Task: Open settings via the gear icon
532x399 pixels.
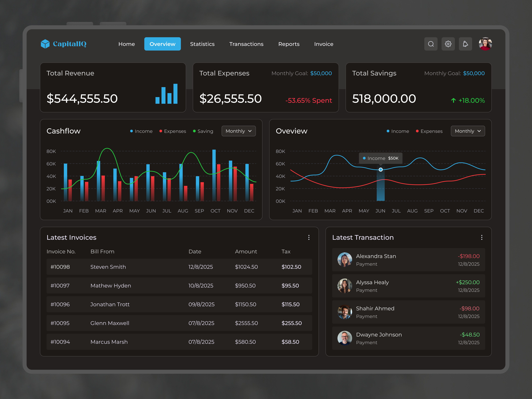Action: coord(448,44)
